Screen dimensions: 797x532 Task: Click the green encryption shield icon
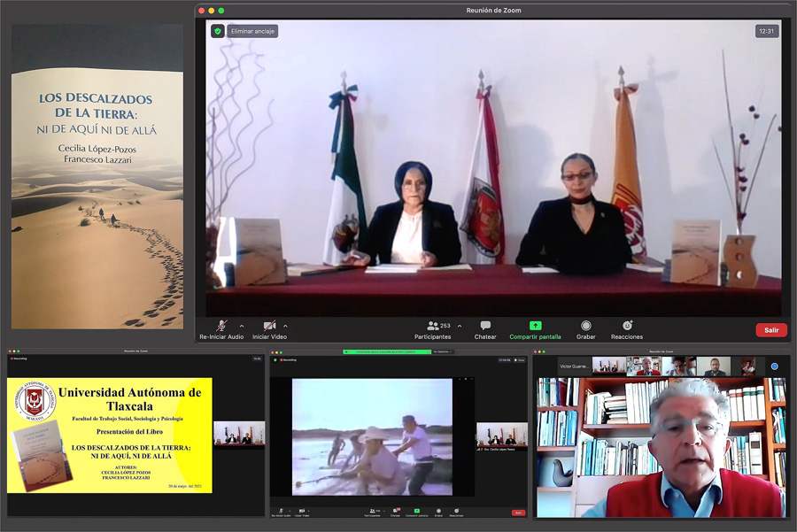click(x=218, y=31)
